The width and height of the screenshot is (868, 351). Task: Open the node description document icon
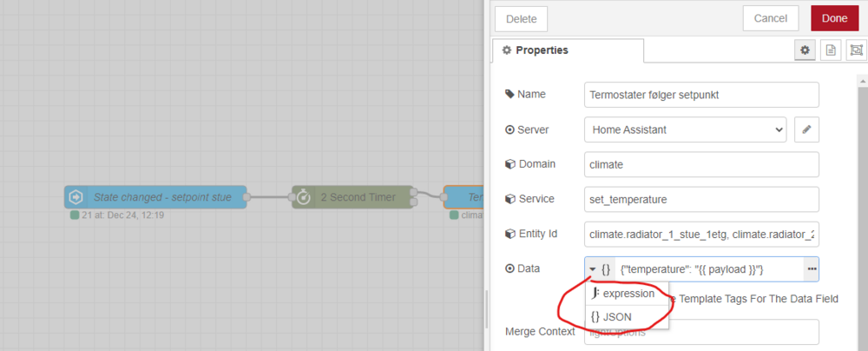(x=831, y=50)
